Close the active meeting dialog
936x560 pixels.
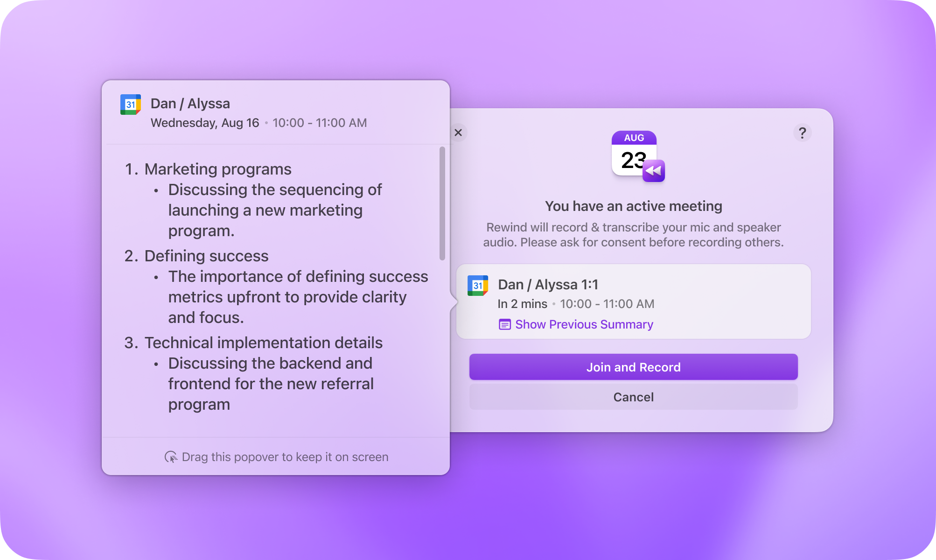tap(458, 133)
